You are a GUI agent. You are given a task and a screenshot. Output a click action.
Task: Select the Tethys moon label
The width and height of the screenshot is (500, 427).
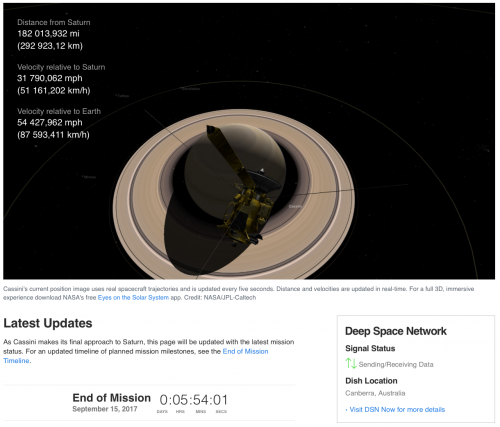[123, 96]
